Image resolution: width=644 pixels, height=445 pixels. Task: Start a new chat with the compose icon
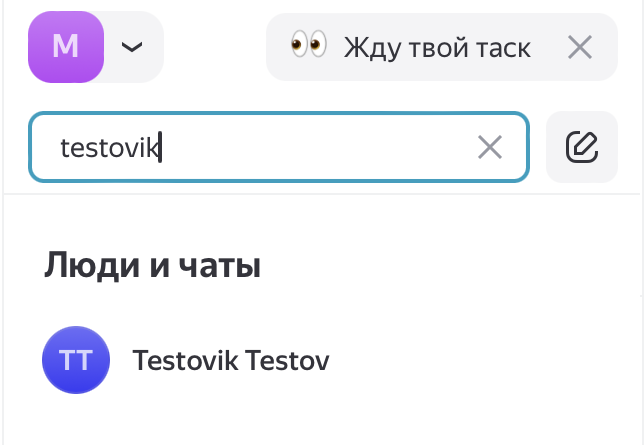581,148
